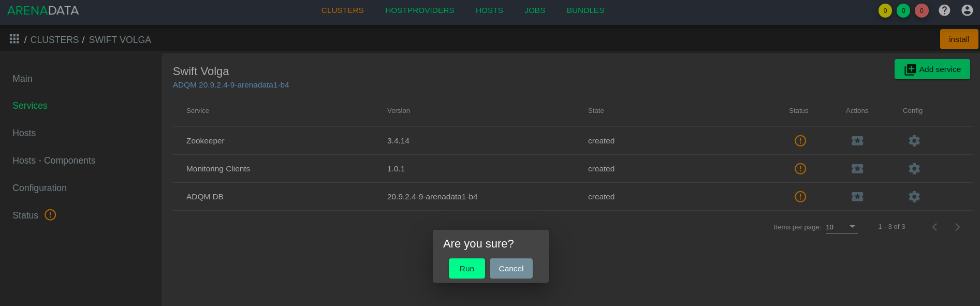Click the ADQM DB service name
Image resolution: width=980 pixels, height=306 pixels.
point(205,197)
